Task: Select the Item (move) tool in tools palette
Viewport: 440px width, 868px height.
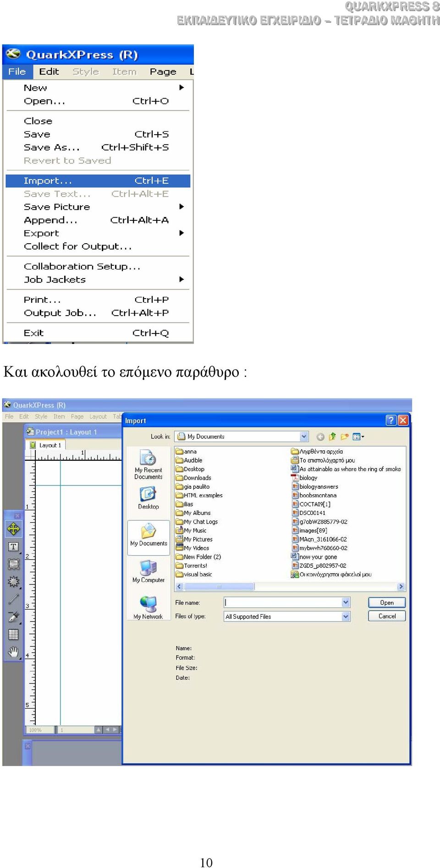Action: pos(13,529)
